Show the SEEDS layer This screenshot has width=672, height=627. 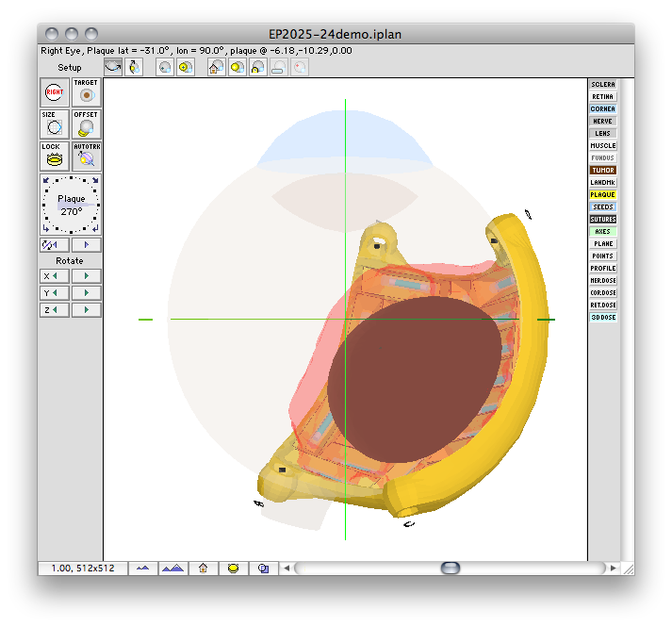602,207
